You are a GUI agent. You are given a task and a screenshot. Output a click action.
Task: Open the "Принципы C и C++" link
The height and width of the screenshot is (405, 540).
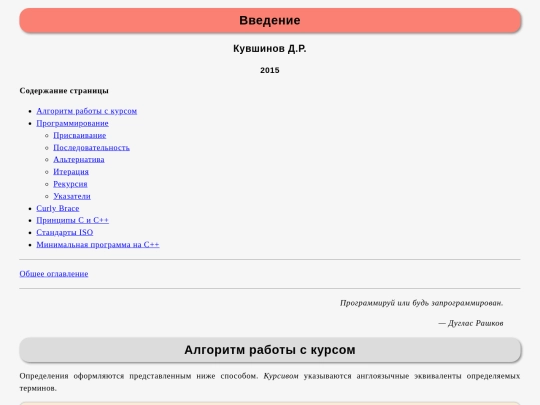(72, 220)
